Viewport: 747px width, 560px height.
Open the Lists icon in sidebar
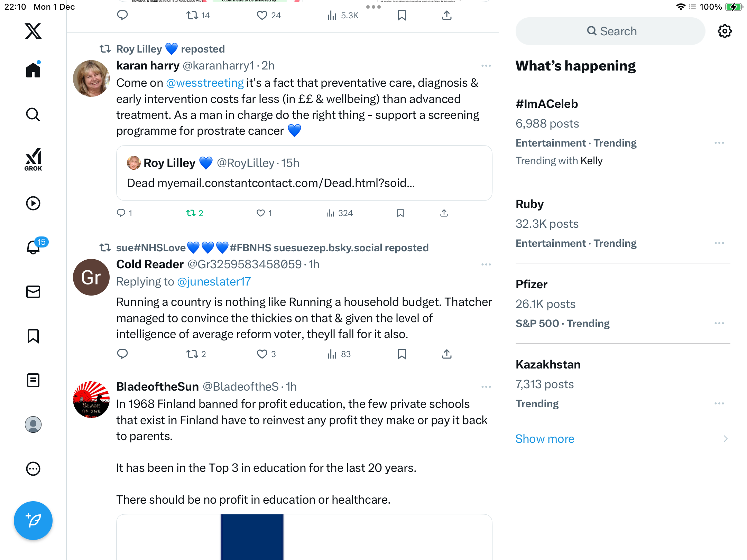[33, 380]
